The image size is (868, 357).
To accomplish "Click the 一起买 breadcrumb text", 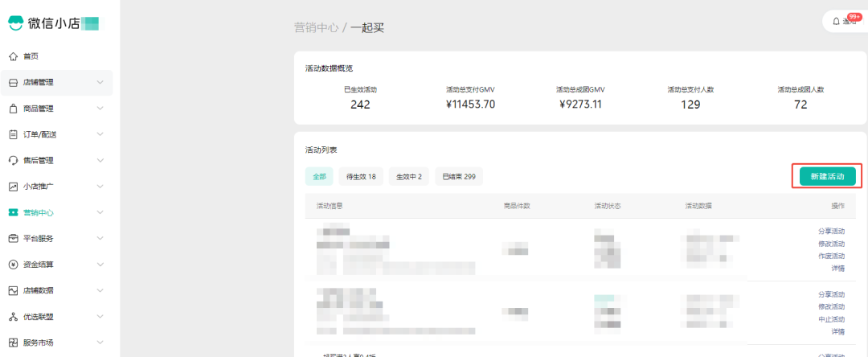I will [x=367, y=28].
